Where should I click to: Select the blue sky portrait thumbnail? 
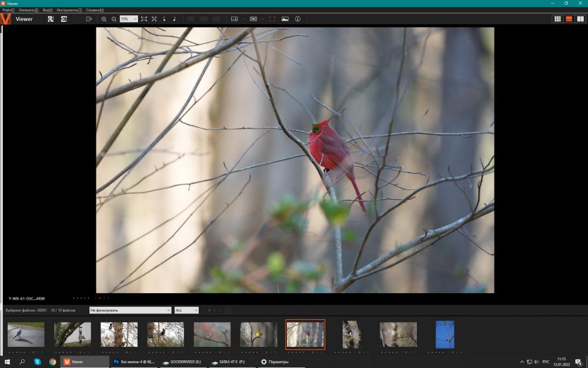[x=445, y=334]
